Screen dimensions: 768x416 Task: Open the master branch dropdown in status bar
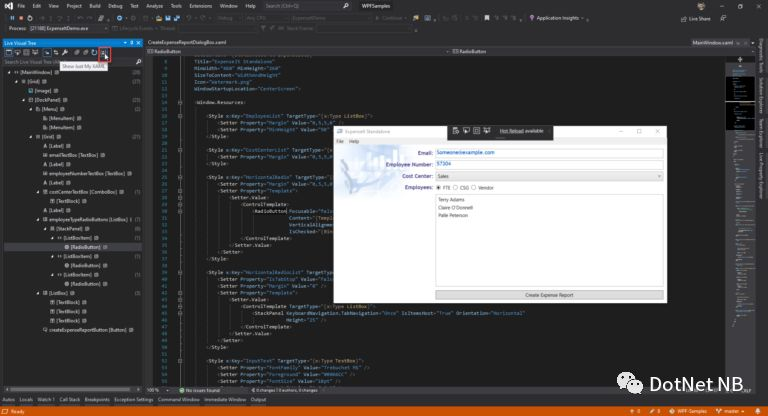730,411
